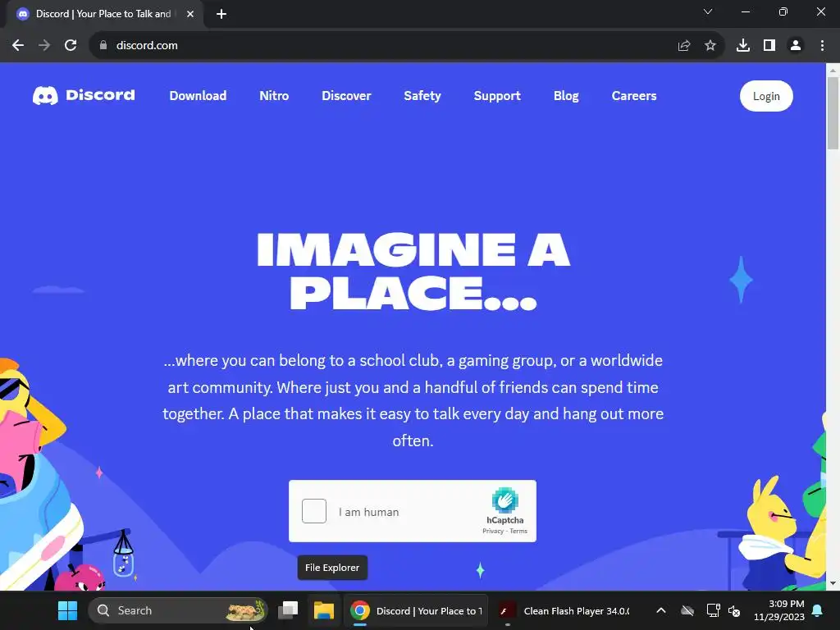Open the hCaptcha Terms link

pos(518,531)
